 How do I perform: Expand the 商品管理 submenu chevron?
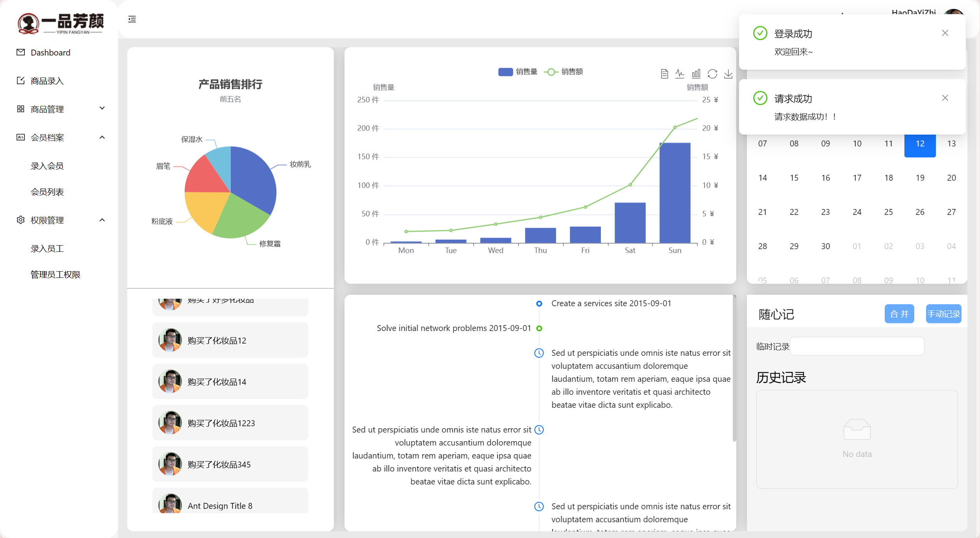102,108
